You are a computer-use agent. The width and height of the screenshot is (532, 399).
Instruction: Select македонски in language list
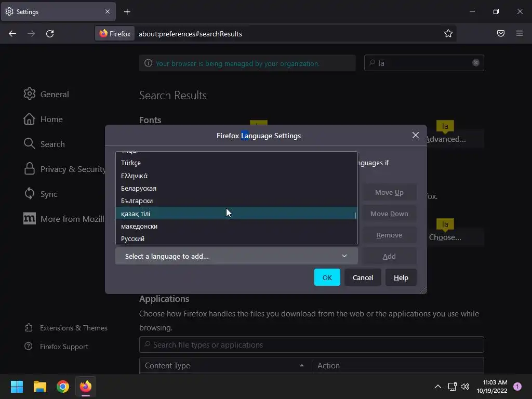point(236,226)
